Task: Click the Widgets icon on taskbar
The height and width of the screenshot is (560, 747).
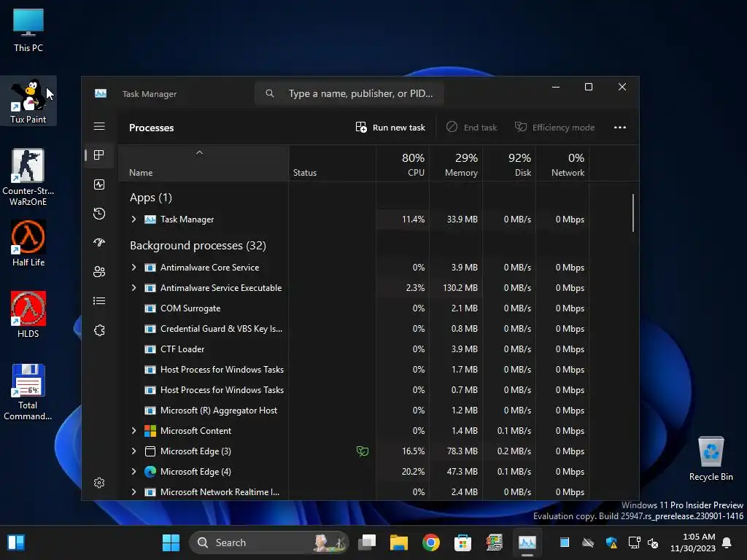Action: (16, 542)
